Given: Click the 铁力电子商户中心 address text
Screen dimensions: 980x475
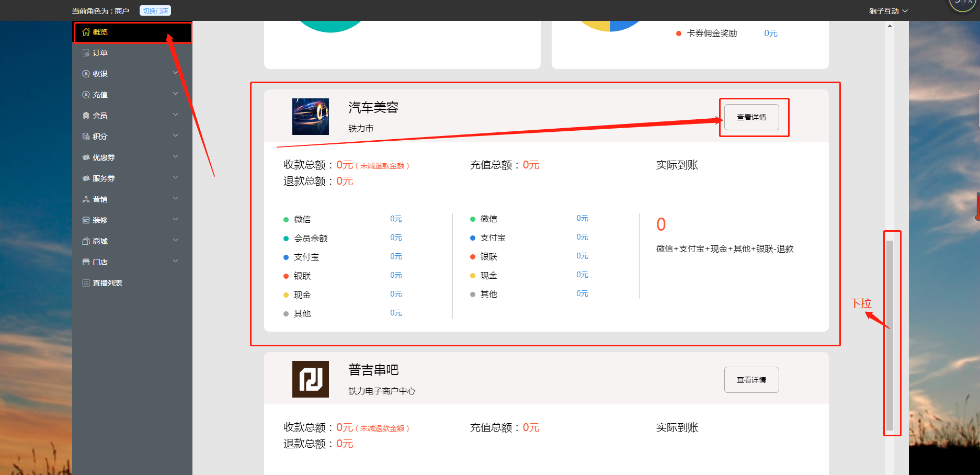Looking at the screenshot, I should pos(382,391).
